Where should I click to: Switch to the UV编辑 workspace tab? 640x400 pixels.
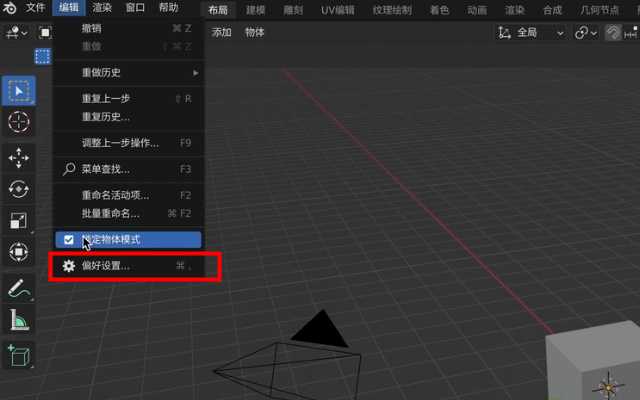[337, 9]
